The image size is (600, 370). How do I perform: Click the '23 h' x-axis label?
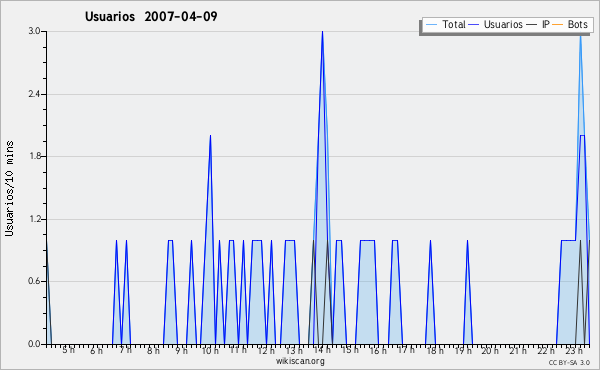point(574,350)
